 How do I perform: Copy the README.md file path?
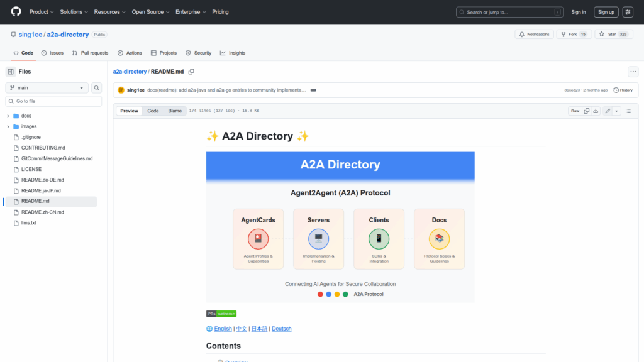(191, 72)
